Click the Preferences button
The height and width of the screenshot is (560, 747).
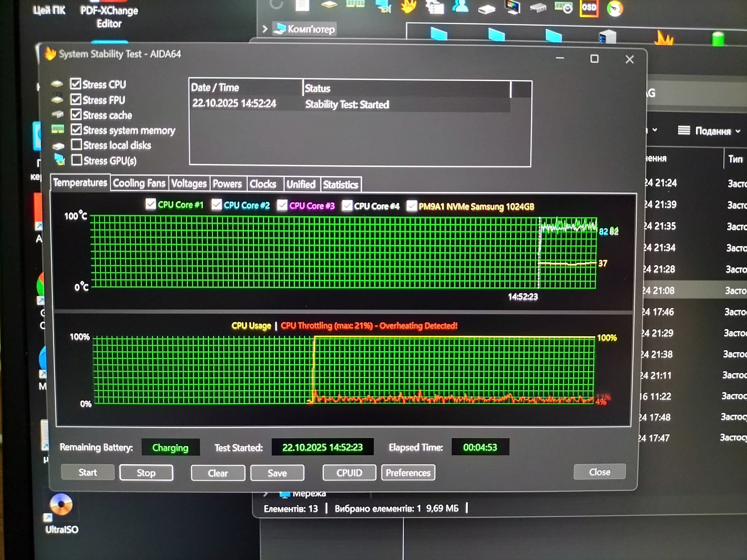[x=408, y=473]
